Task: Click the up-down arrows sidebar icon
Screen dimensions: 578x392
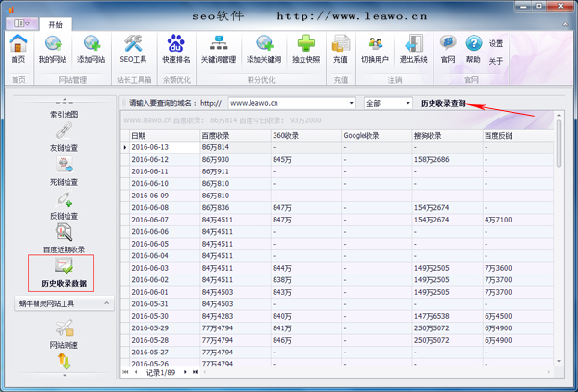Action: 65,361
